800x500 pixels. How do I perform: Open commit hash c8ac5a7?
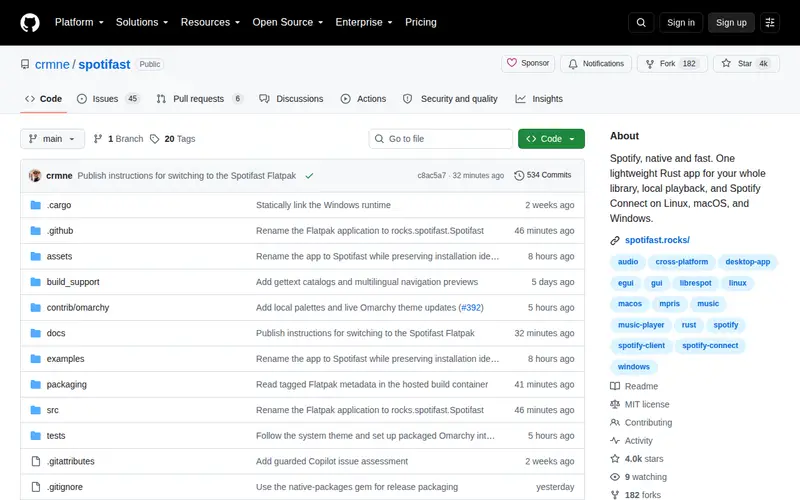click(x=432, y=176)
